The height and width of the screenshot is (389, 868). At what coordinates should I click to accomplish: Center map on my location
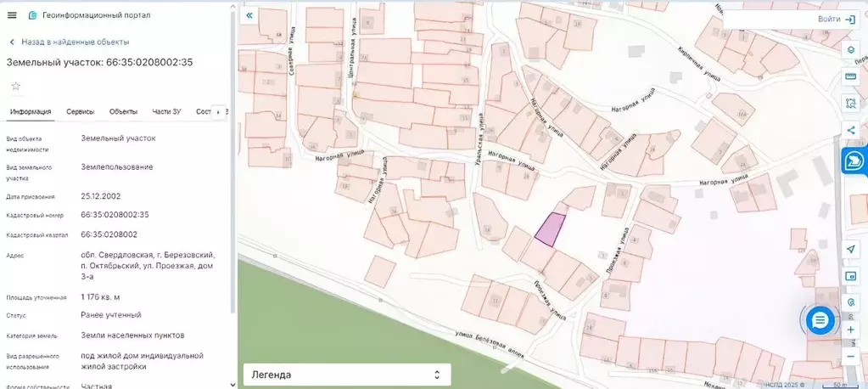click(850, 250)
